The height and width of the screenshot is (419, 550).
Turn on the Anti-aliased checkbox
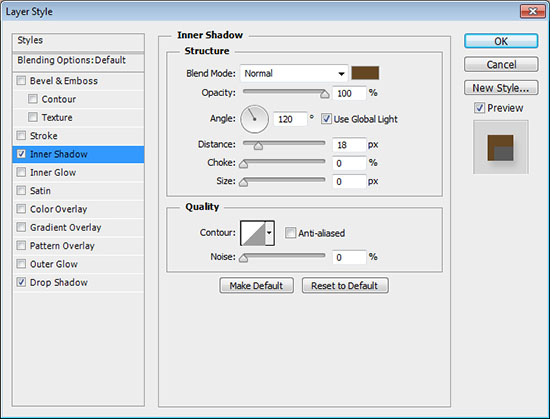point(290,233)
